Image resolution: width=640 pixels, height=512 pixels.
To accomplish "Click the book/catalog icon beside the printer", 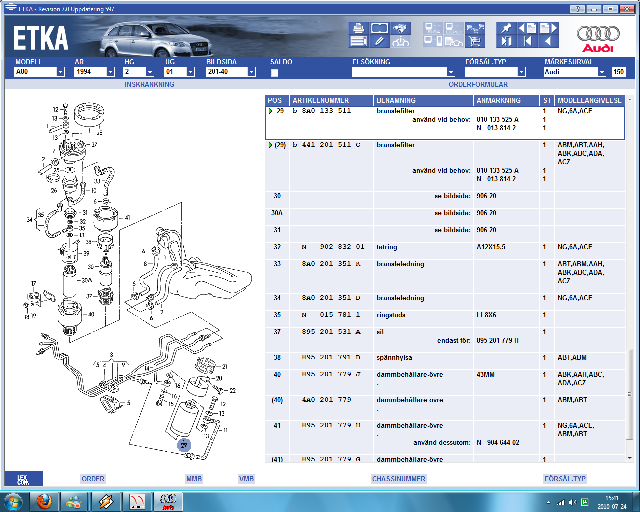I will coord(379,28).
